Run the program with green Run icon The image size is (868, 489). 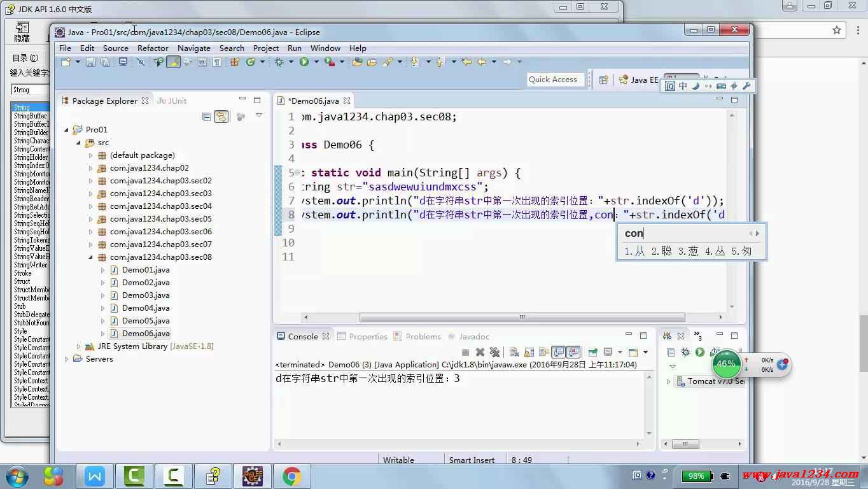[x=304, y=62]
